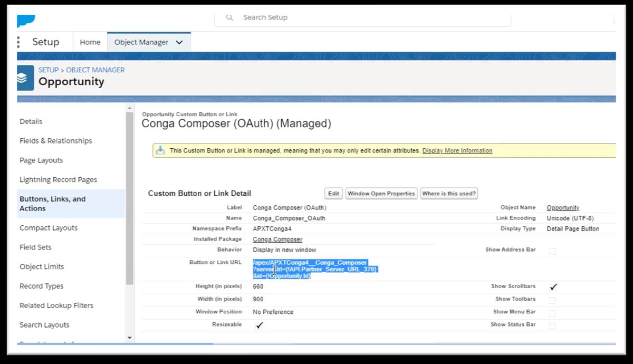Screen dimensions: 633x364
Task: Open Compact Layouts section
Action: point(49,228)
